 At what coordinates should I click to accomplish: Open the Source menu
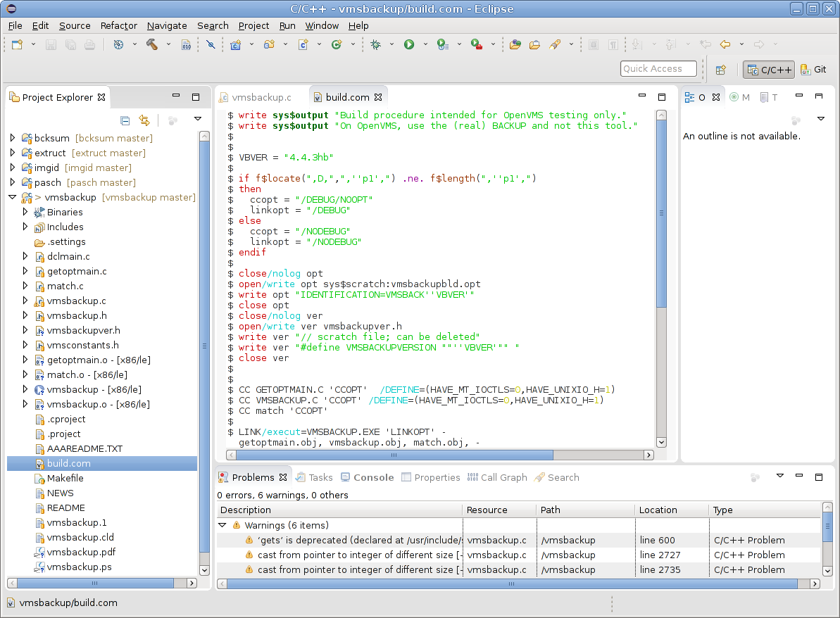click(x=75, y=26)
